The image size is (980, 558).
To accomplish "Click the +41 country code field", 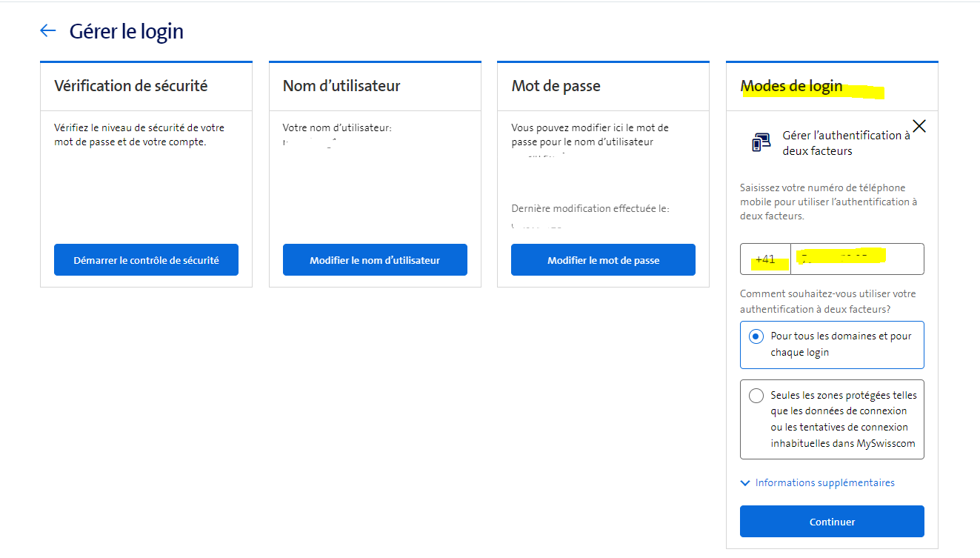I will [765, 259].
